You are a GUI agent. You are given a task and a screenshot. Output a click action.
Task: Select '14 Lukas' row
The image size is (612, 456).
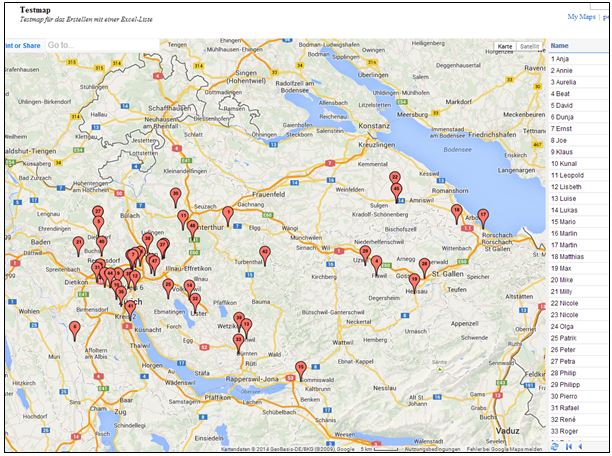point(579,210)
